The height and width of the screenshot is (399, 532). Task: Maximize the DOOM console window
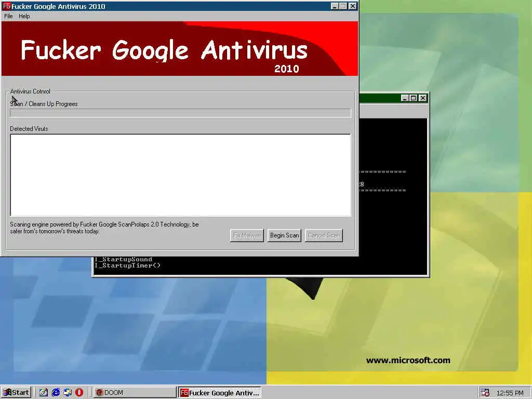(413, 98)
